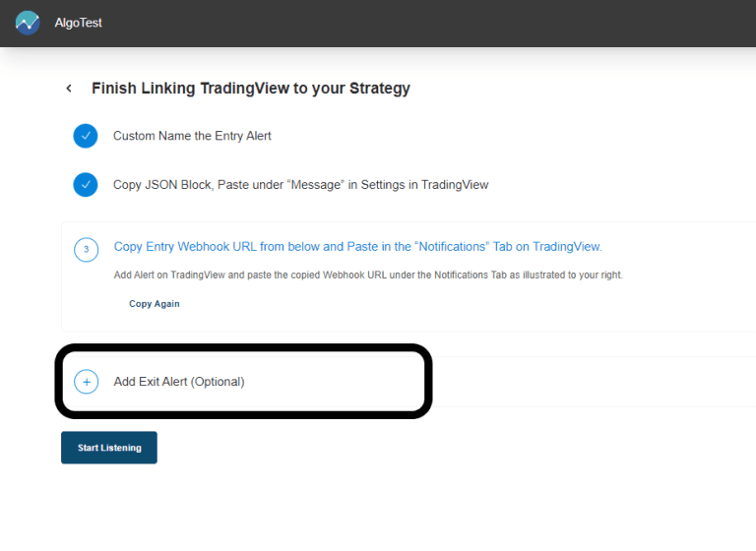Screen dimensions: 756x551
Task: Go back using the left chevron arrow
Action: (69, 89)
